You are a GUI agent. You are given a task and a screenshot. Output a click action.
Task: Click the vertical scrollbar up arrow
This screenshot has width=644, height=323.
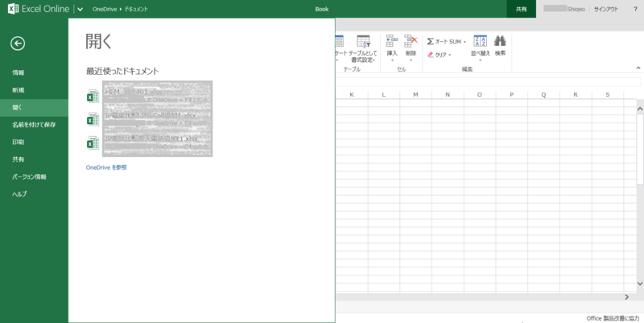point(640,109)
